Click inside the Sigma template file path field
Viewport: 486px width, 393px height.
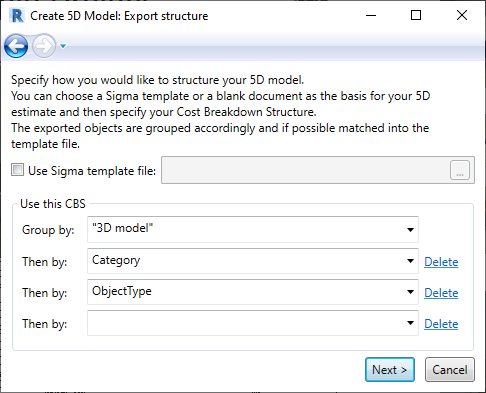click(305, 170)
